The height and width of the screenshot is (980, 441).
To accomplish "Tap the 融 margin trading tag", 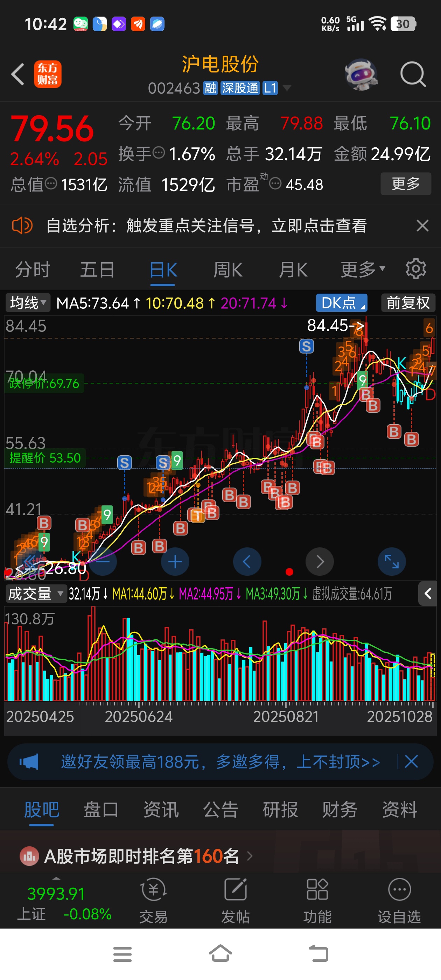I will pos(210,88).
